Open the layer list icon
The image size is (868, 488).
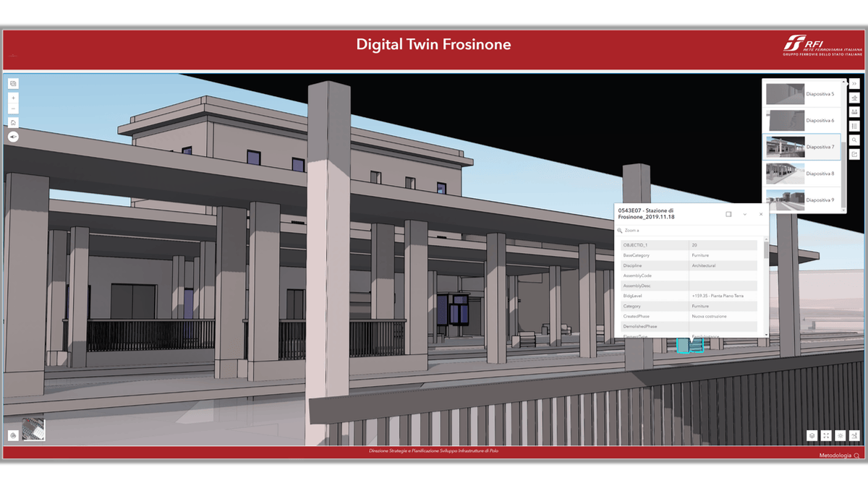854,127
